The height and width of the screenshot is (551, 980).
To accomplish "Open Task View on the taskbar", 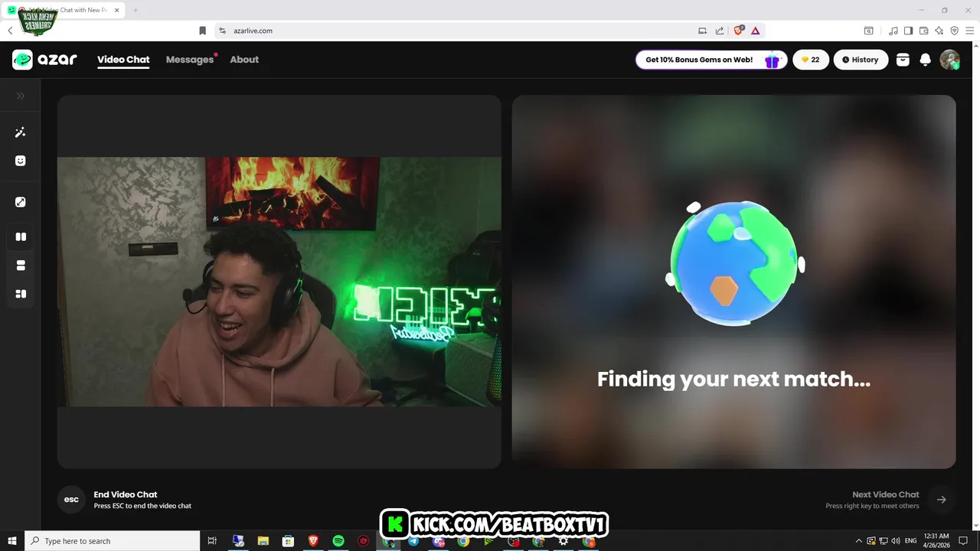I will 213,541.
